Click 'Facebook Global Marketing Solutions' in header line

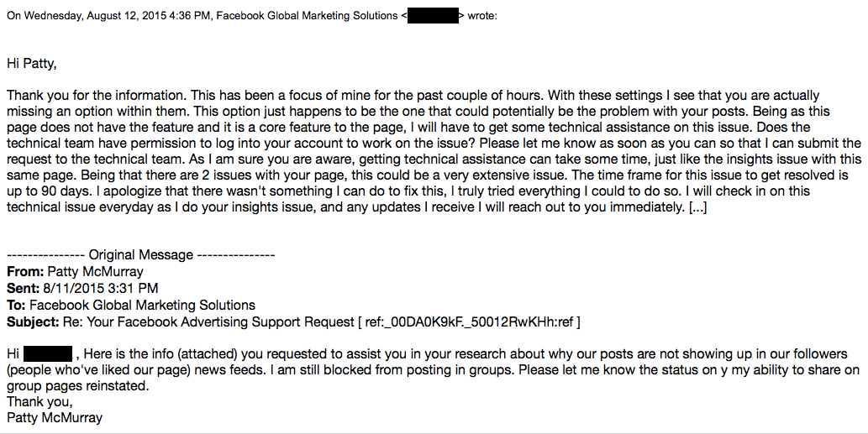tap(307, 16)
